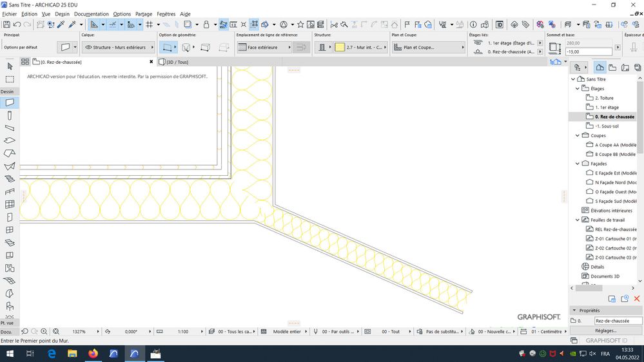Collapse the Étages folder in navigator
Screen dimensions: 644x362
tap(578, 89)
